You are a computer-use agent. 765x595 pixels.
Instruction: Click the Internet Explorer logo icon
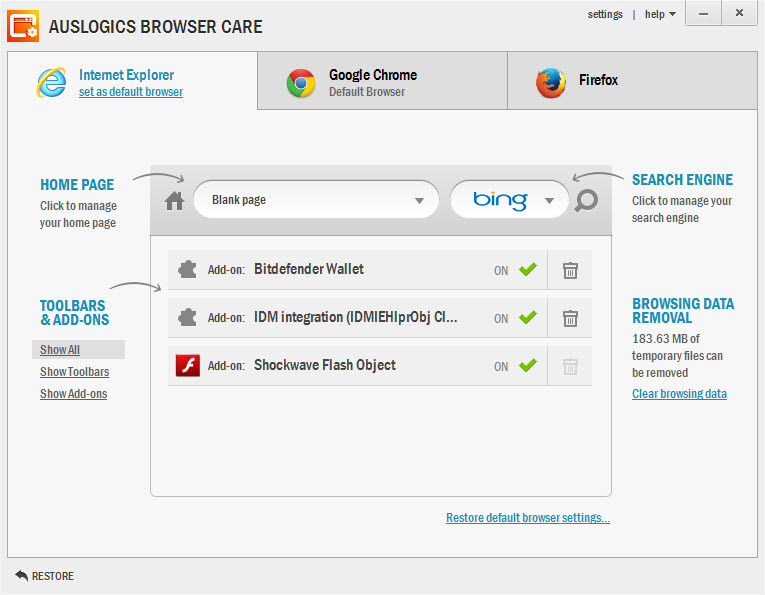tap(51, 82)
